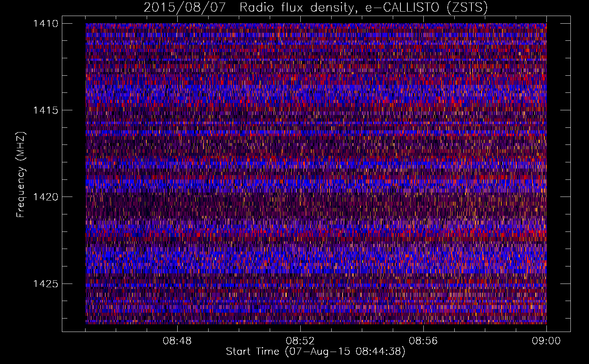Click the 08:48 time axis label

point(177,341)
